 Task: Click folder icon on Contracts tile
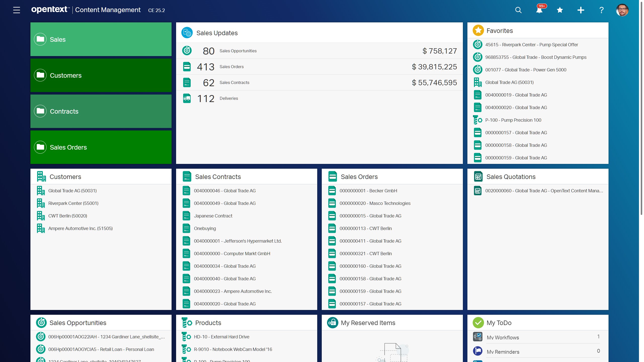coord(40,111)
